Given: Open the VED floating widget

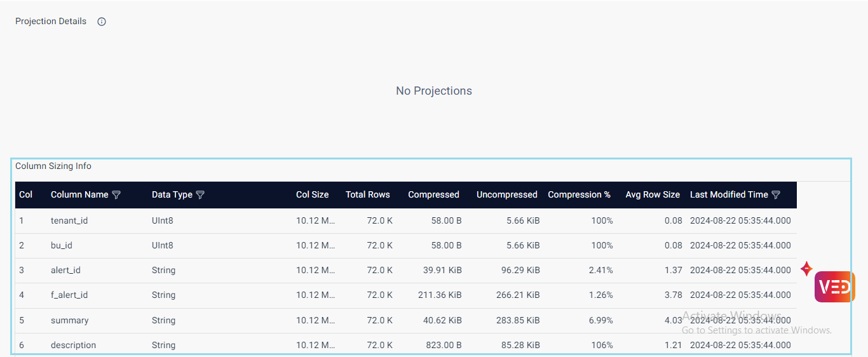Looking at the screenshot, I should [x=834, y=287].
